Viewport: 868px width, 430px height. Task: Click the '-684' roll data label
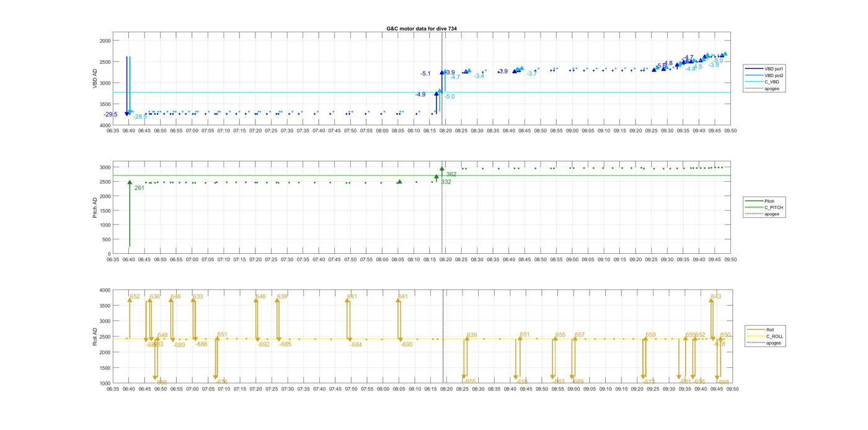point(356,344)
